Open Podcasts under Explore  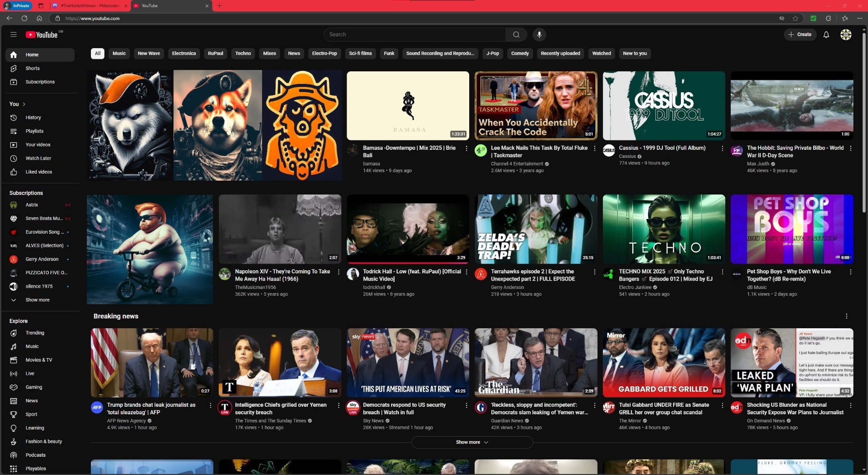(40, 455)
